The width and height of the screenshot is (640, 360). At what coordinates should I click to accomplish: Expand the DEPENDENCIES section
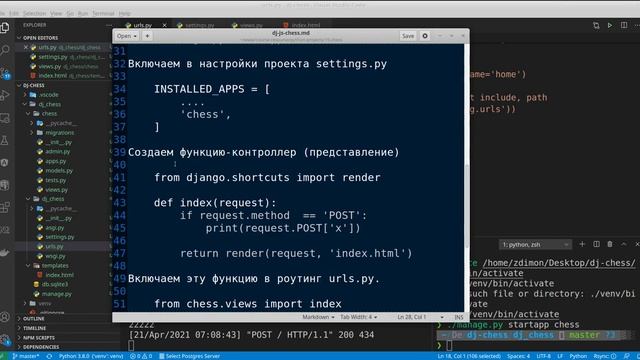click(x=41, y=347)
